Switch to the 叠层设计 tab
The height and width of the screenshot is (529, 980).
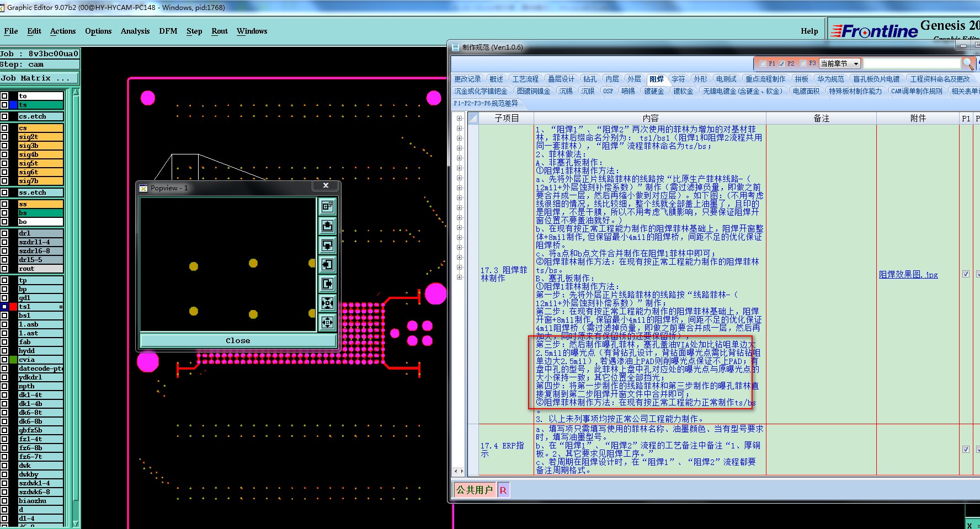(x=561, y=79)
